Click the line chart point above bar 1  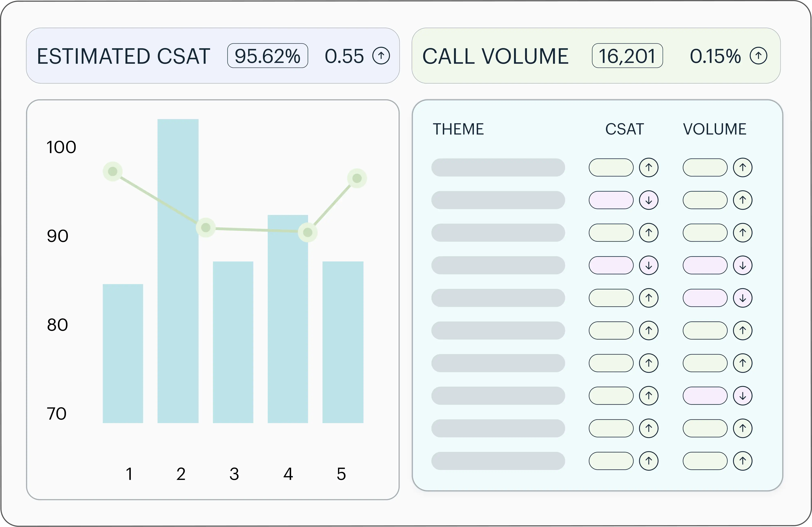click(x=113, y=171)
